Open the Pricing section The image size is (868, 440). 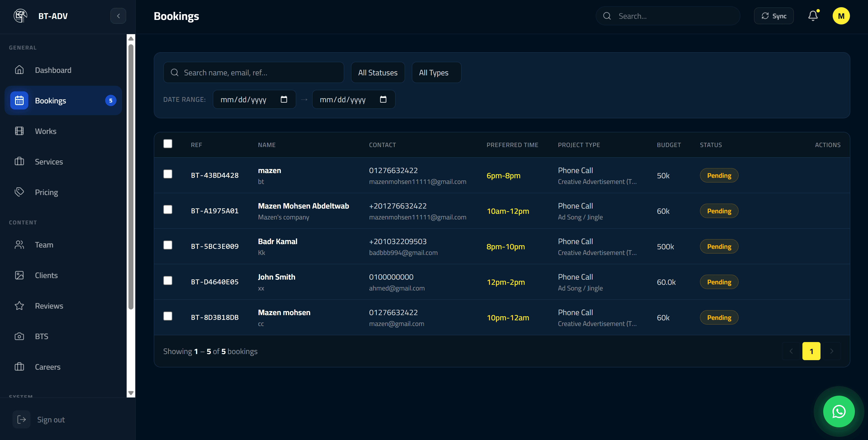click(63, 192)
